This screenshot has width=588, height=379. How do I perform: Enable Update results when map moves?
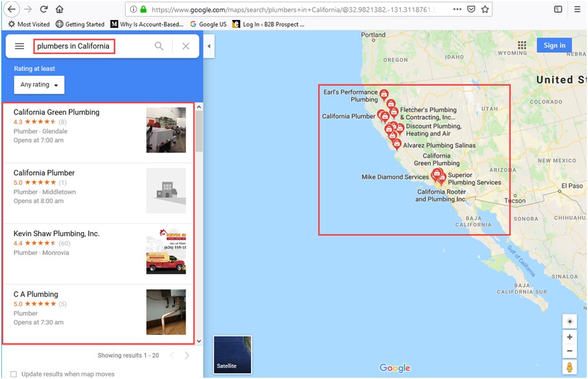(x=14, y=374)
